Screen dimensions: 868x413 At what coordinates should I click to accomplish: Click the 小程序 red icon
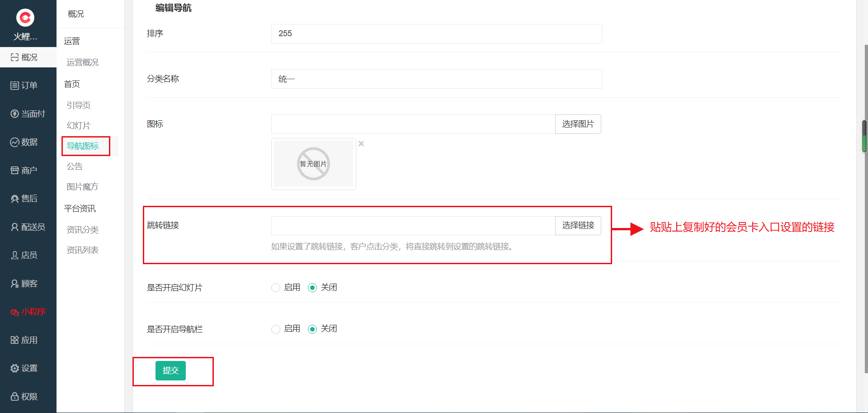[15, 312]
